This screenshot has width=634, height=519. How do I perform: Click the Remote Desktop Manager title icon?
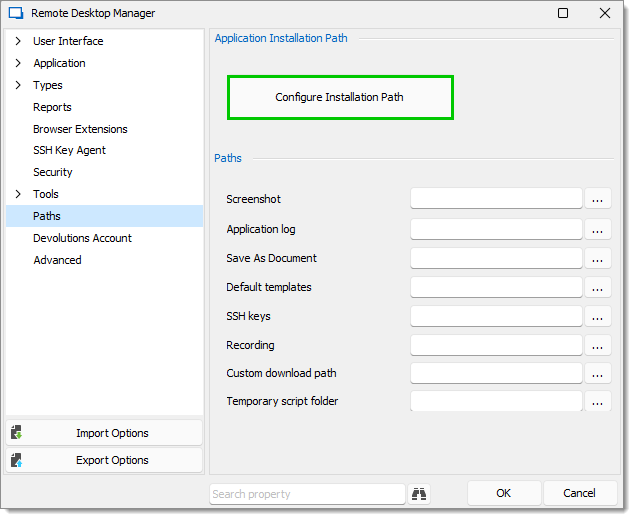(16, 13)
